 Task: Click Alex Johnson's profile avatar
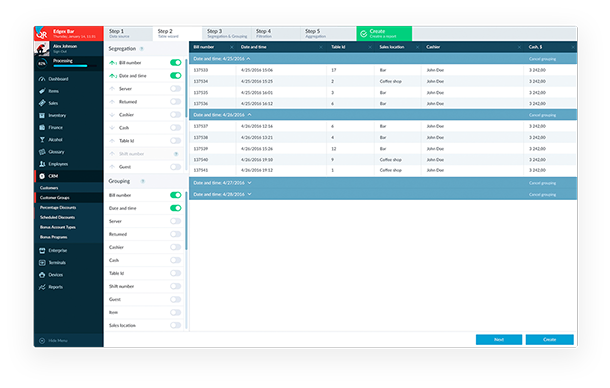(42, 49)
